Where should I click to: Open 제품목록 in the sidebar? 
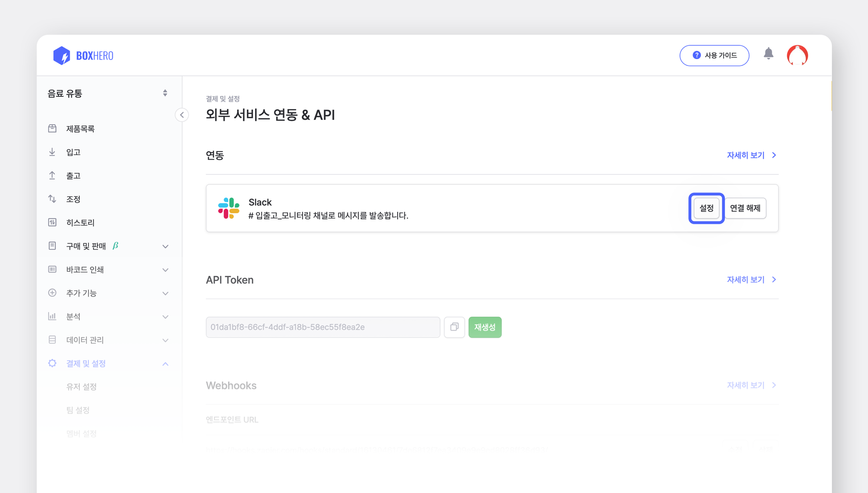80,129
